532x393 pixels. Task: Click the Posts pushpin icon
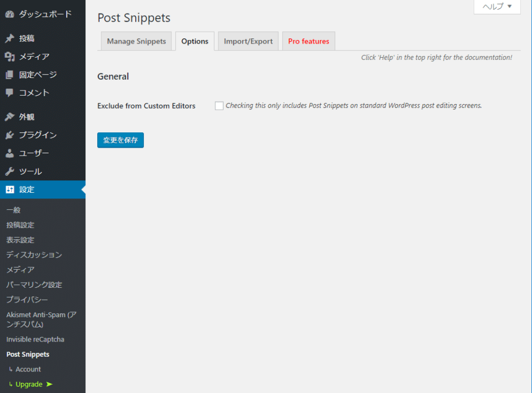click(10, 38)
